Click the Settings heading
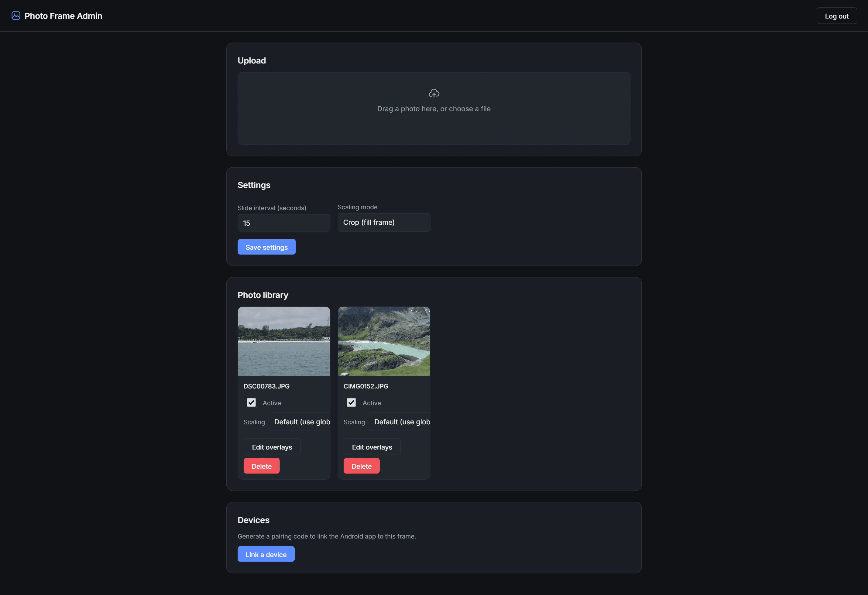The image size is (868, 595). coord(254,185)
